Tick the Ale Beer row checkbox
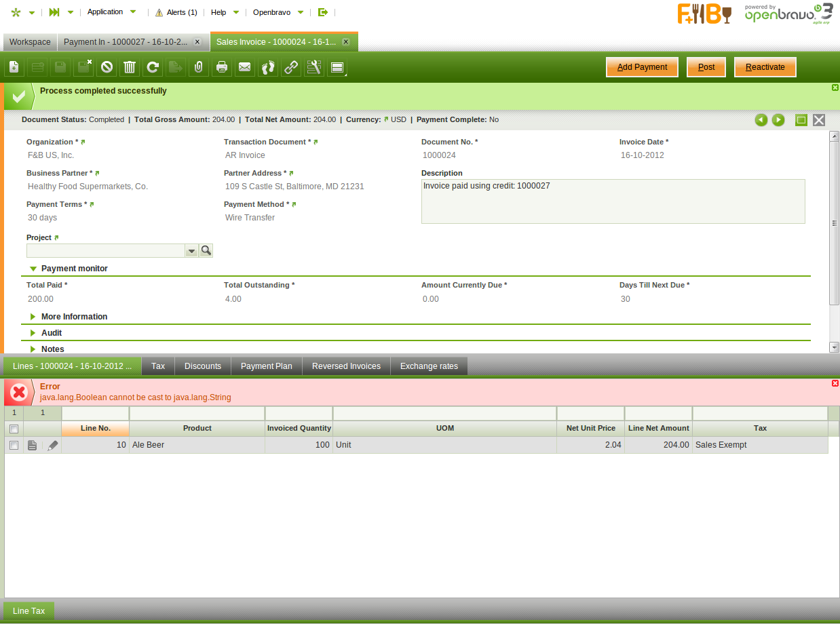The image size is (840, 624). tap(14, 446)
